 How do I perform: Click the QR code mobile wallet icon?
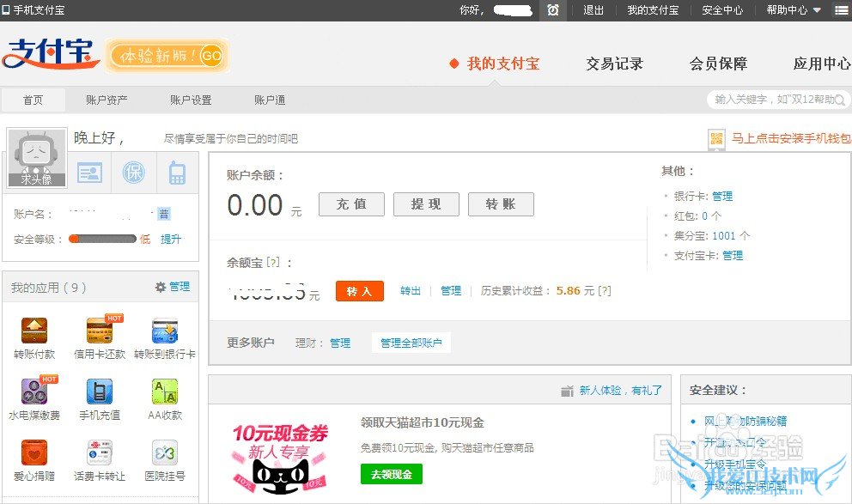point(716,139)
